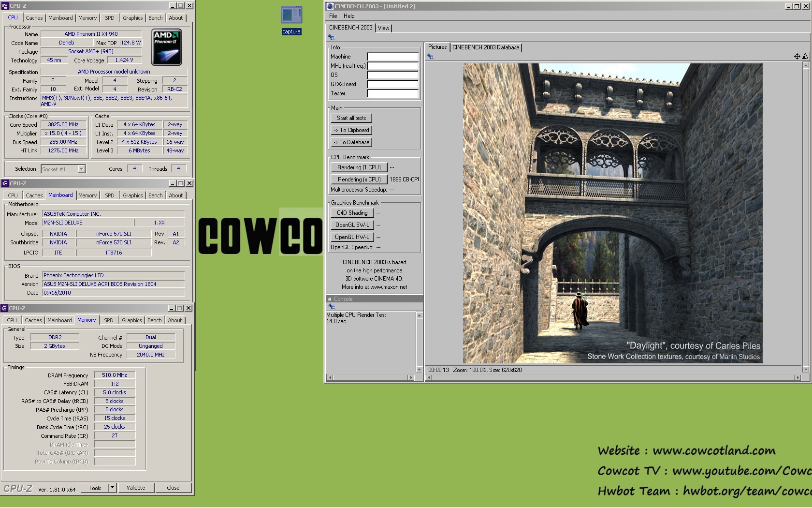Click the AMD Phenom II logo image

[x=166, y=47]
